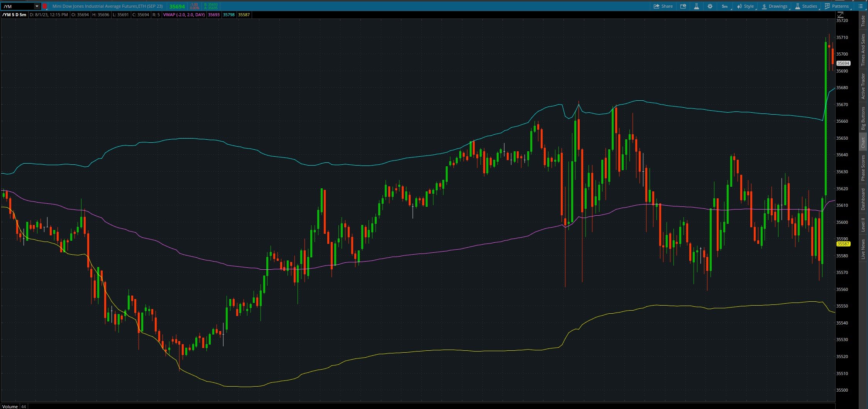This screenshot has height=409, width=868.
Task: Open the Dashboard side tab
Action: 863,199
